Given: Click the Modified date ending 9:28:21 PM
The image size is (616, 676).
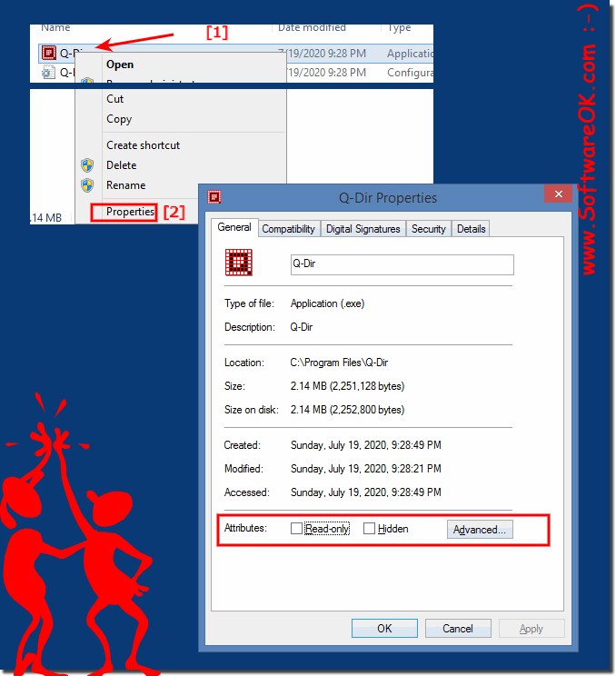Looking at the screenshot, I should (x=366, y=469).
